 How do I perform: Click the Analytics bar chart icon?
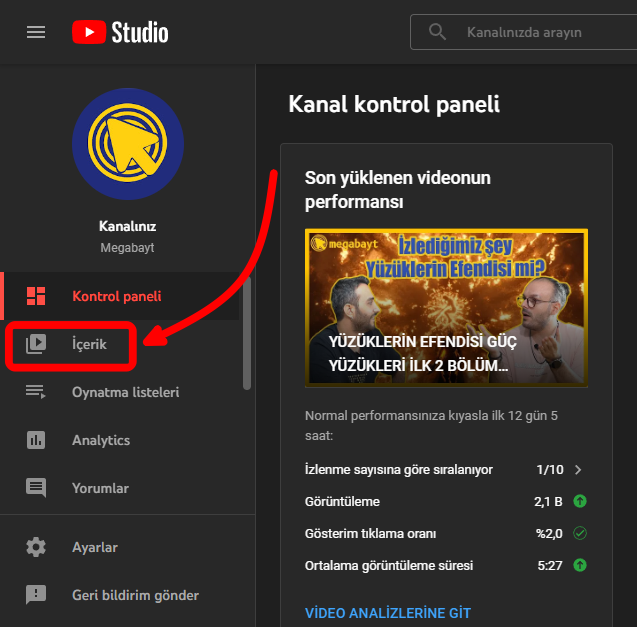36,440
